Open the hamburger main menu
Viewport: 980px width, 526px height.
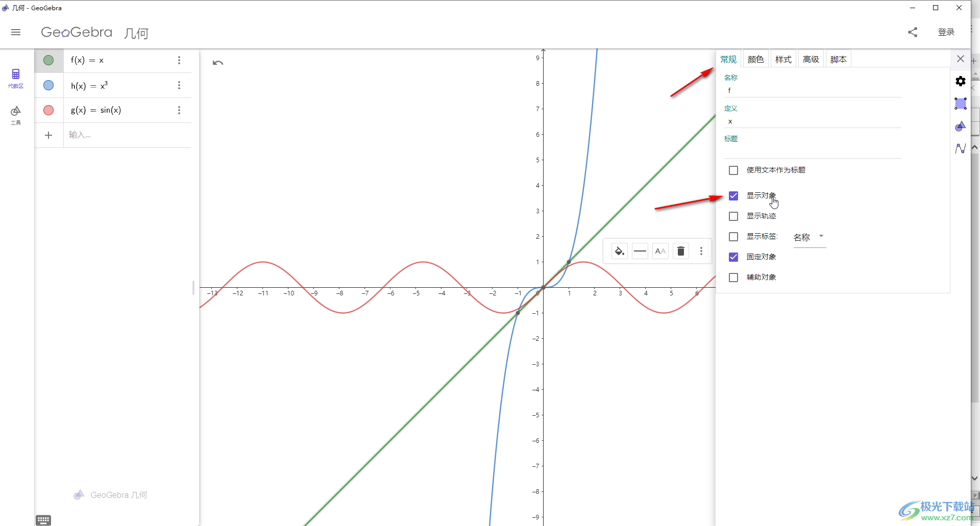click(16, 32)
